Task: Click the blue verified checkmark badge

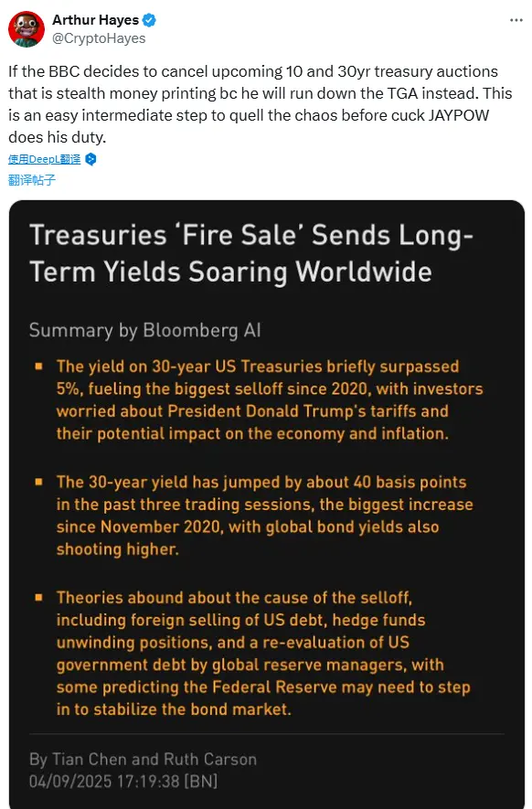Action: point(150,20)
